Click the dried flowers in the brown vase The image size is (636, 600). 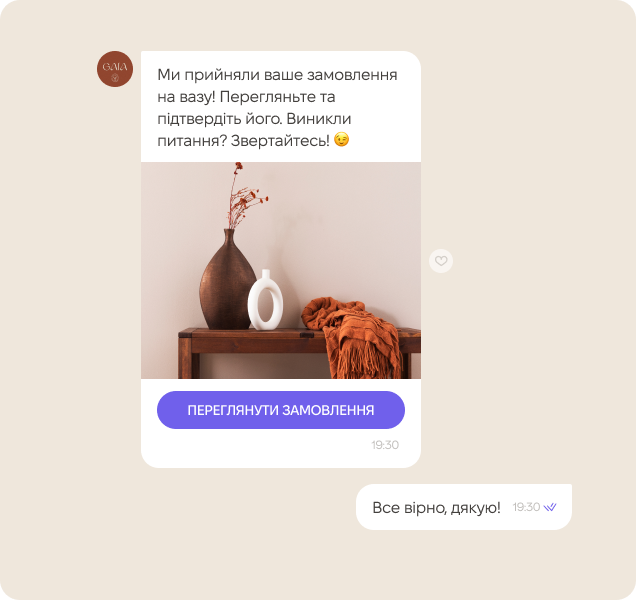(245, 196)
